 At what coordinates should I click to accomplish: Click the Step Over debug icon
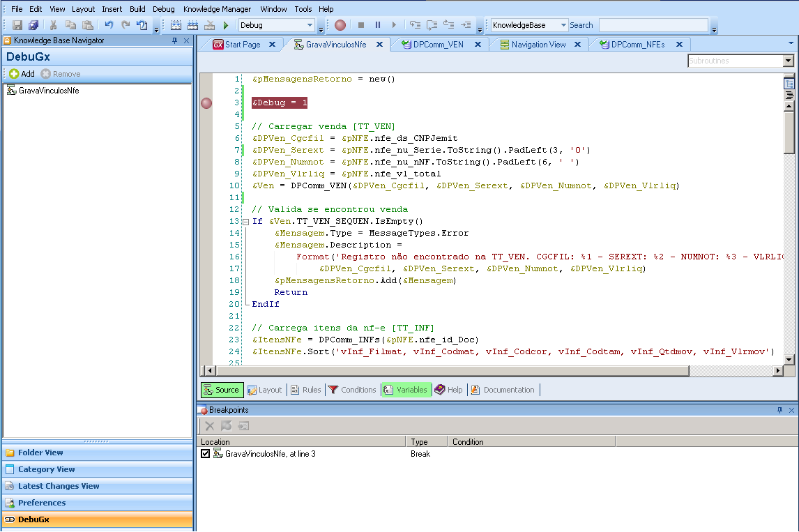(432, 25)
